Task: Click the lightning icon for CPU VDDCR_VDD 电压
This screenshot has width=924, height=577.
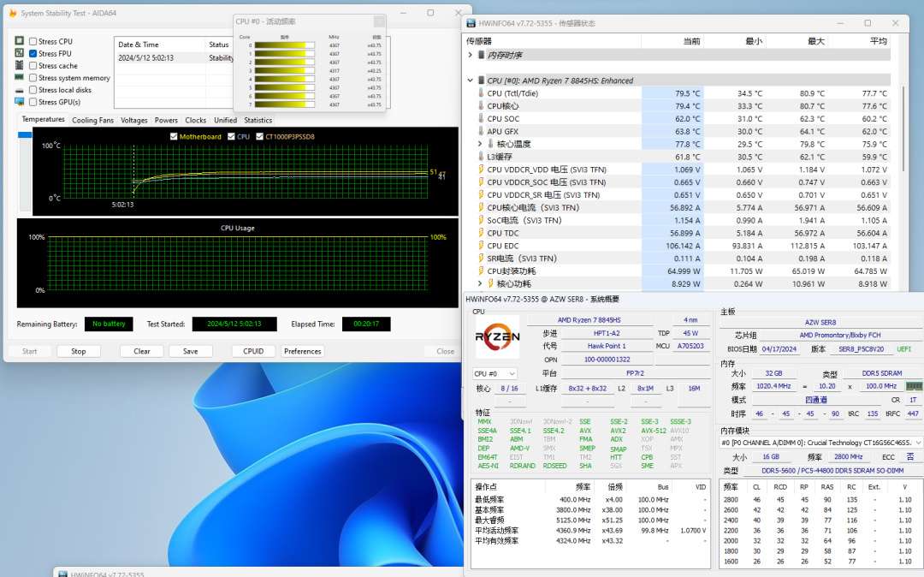Action: coord(481,170)
